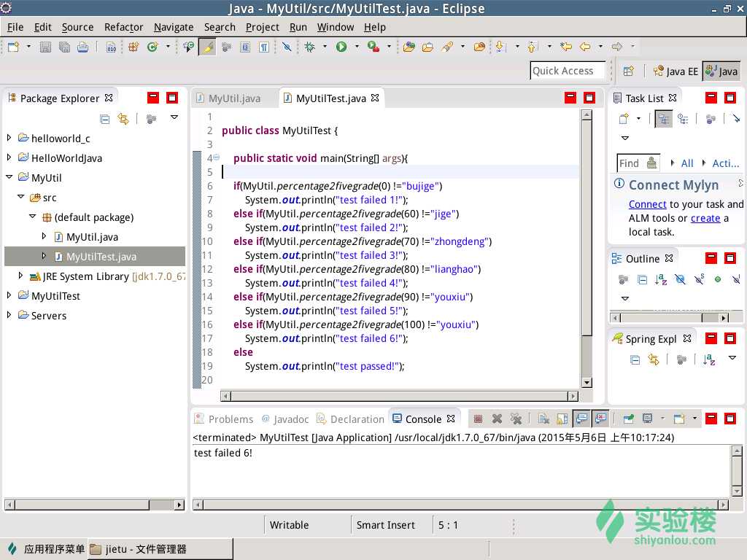Click Sort alphabetically icon in Outline

pyautogui.click(x=661, y=279)
